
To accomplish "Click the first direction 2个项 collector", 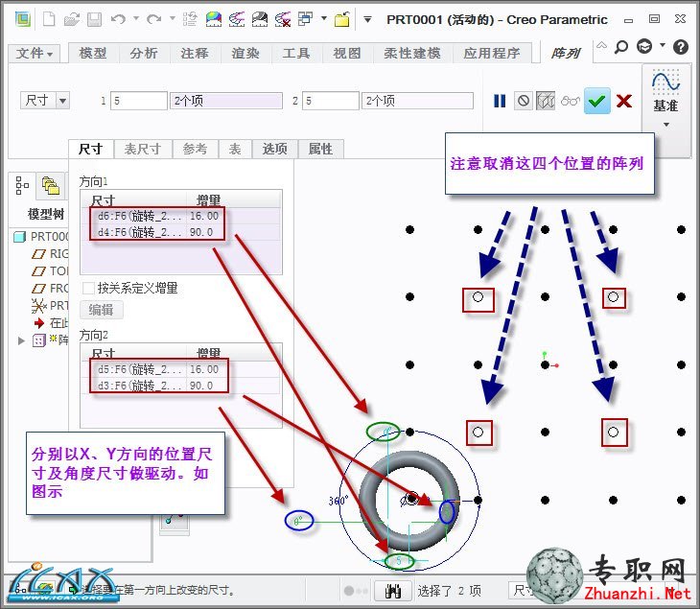I will (226, 101).
